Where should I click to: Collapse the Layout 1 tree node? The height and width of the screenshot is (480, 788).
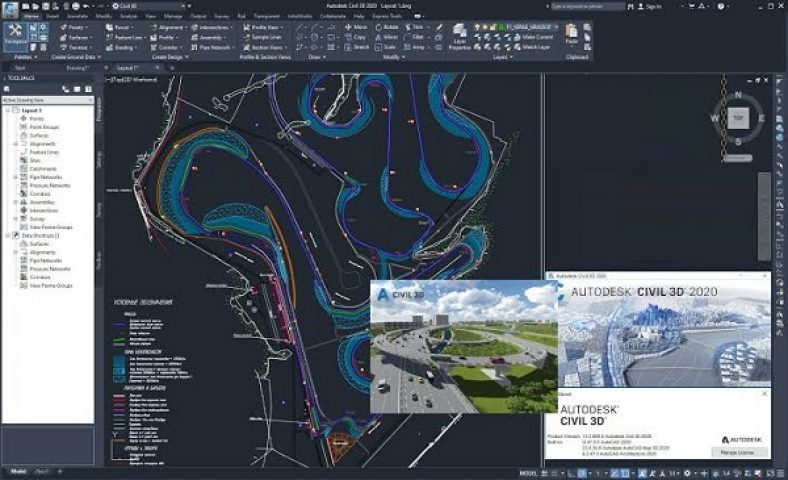(x=7, y=110)
